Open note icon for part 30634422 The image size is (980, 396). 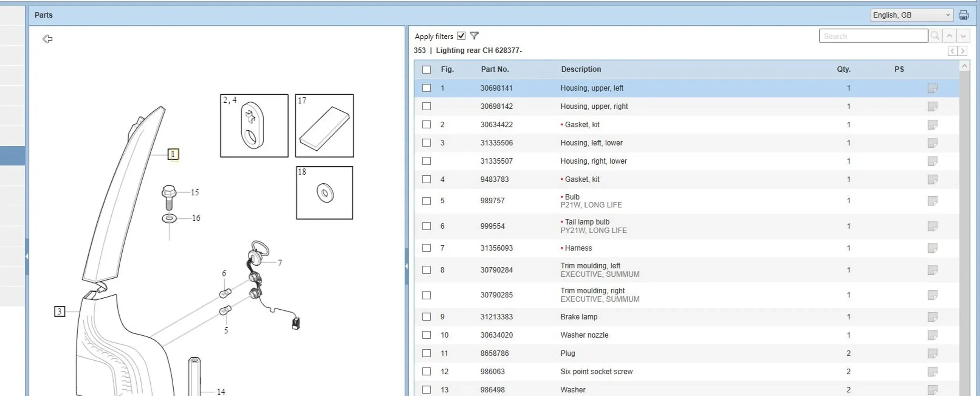click(933, 124)
